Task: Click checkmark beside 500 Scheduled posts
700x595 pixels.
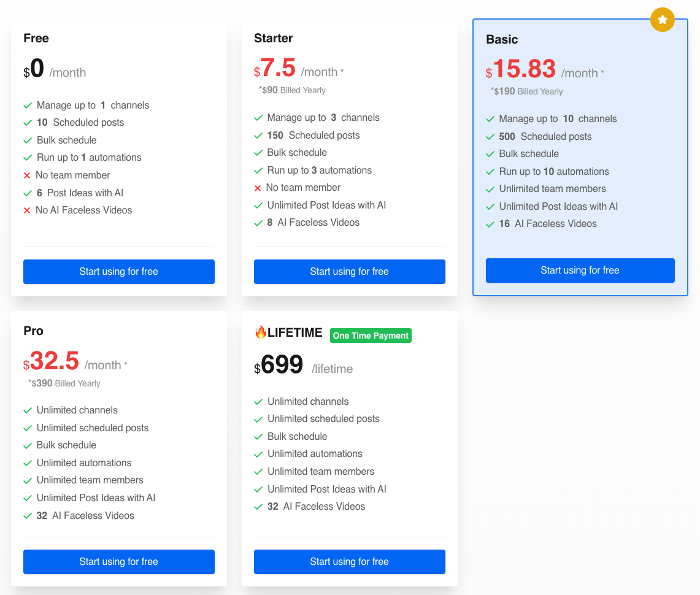Action: (x=490, y=137)
